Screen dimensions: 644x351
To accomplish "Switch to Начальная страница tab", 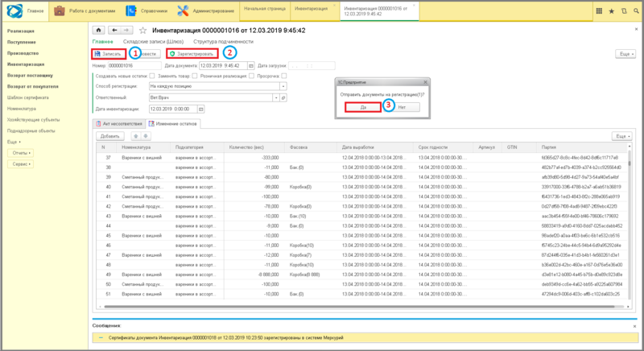I will (x=265, y=9).
